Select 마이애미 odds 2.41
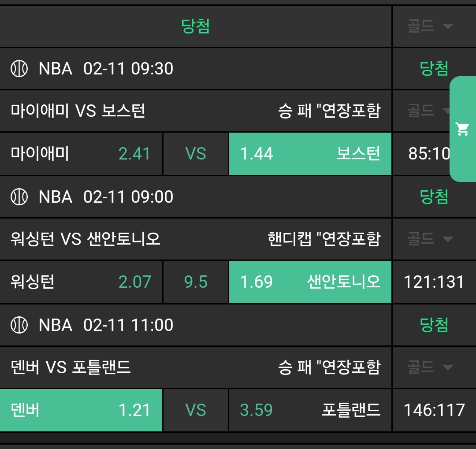The height and width of the screenshot is (449, 476). pyautogui.click(x=82, y=154)
